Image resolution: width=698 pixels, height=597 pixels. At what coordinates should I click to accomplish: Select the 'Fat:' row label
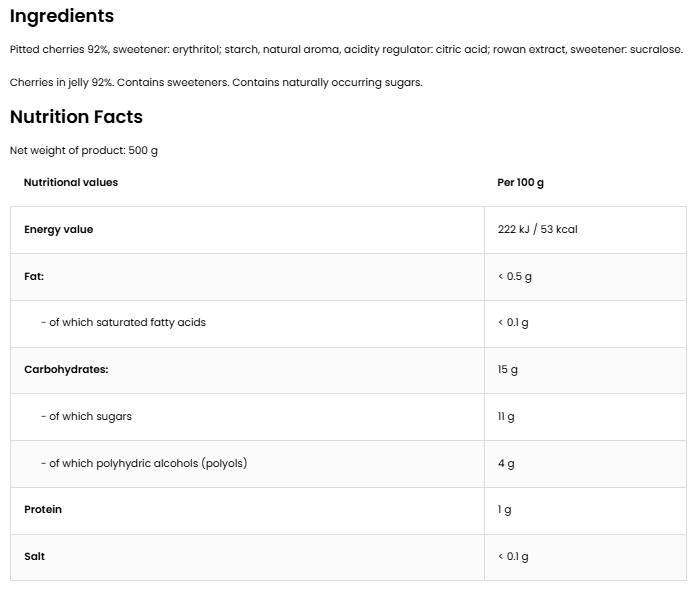pyautogui.click(x=34, y=276)
